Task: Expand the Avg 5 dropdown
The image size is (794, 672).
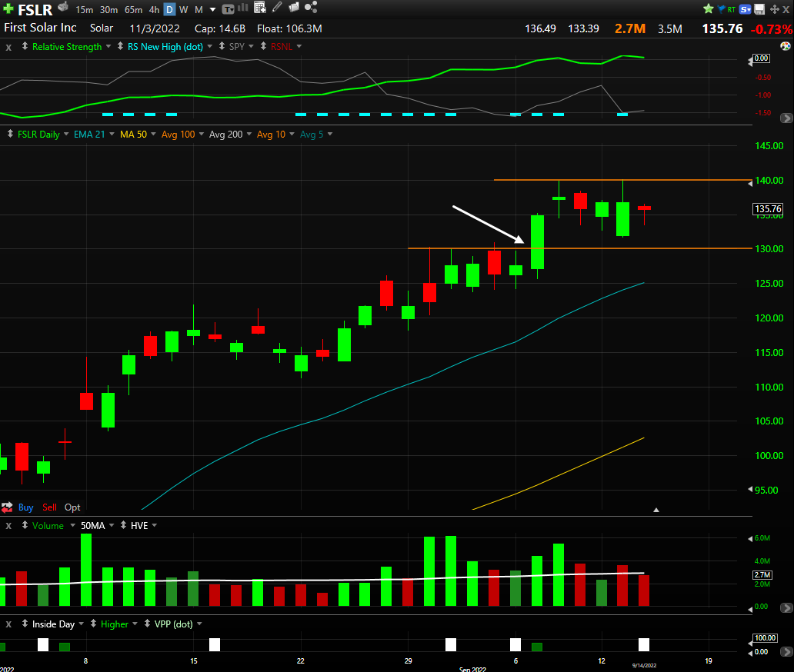Action: 330,134
